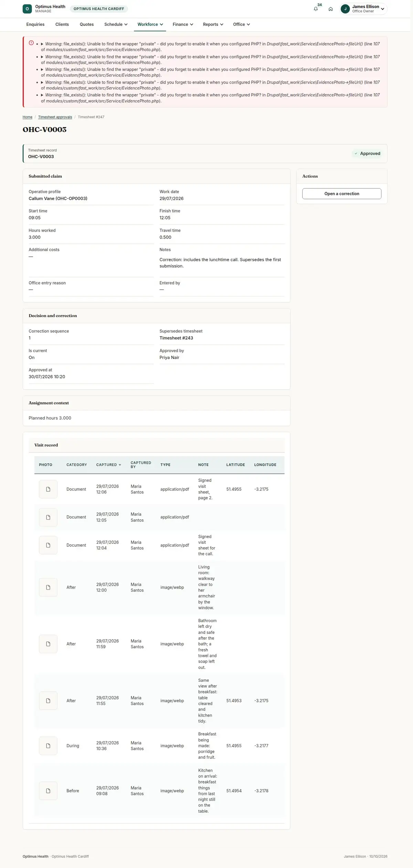Open the Quotes menu item
Screen dimensions: 413x868
pyautogui.click(x=87, y=24)
